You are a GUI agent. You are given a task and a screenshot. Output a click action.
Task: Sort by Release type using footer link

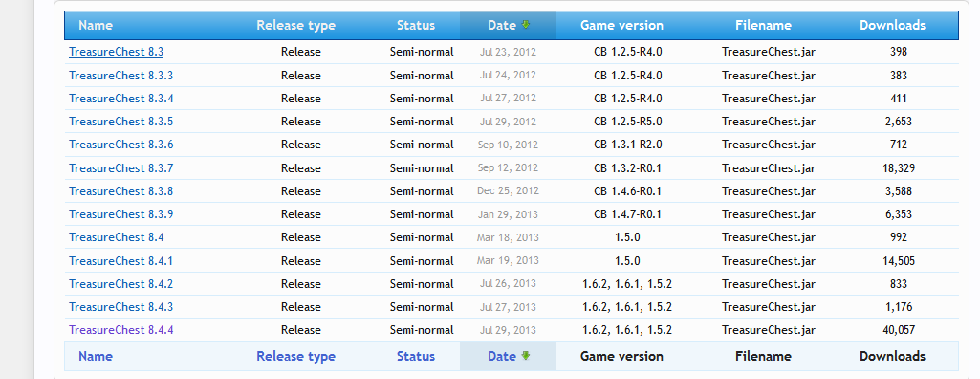pos(295,356)
